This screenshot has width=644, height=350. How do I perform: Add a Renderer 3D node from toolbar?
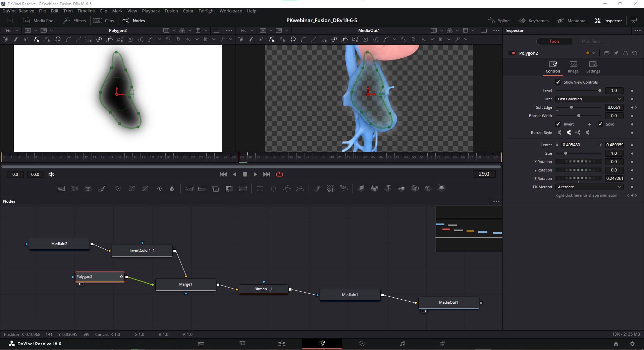coord(441,188)
